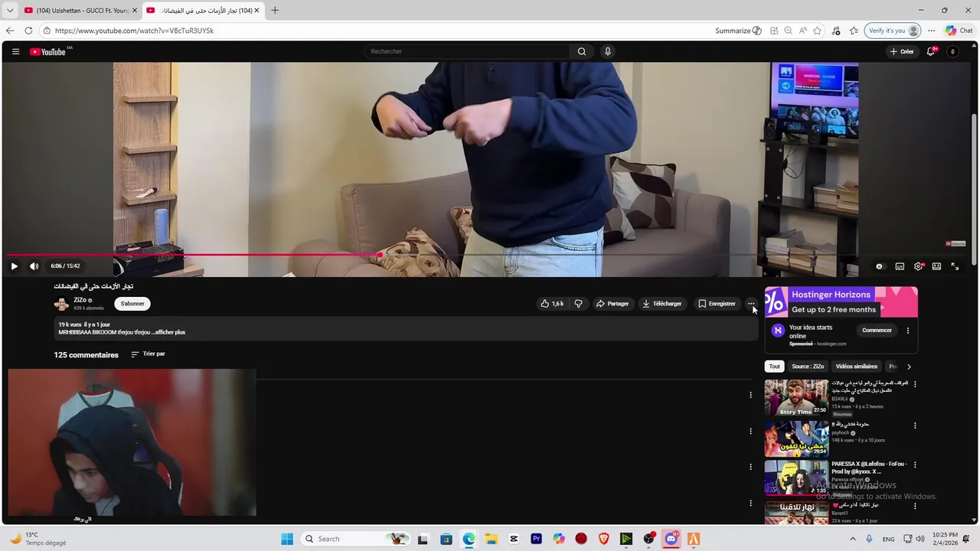
Task: Open options menu on Hostinger ad
Action: (908, 331)
